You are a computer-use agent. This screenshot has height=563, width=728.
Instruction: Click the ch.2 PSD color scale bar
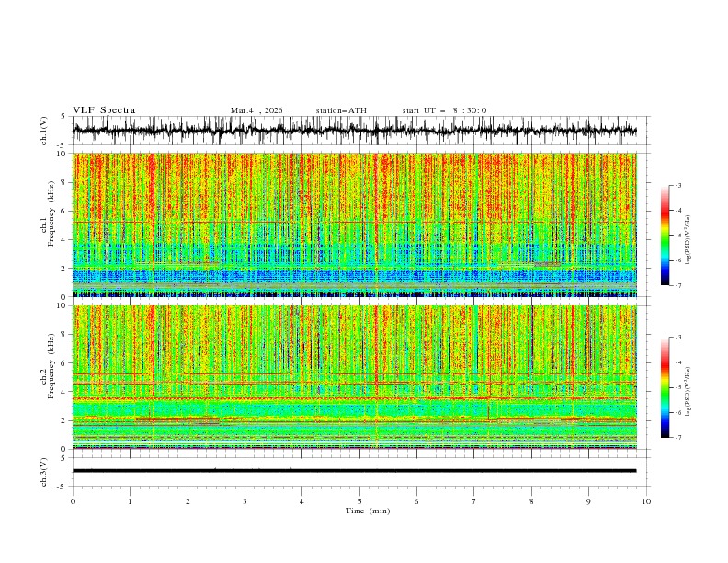(x=665, y=387)
